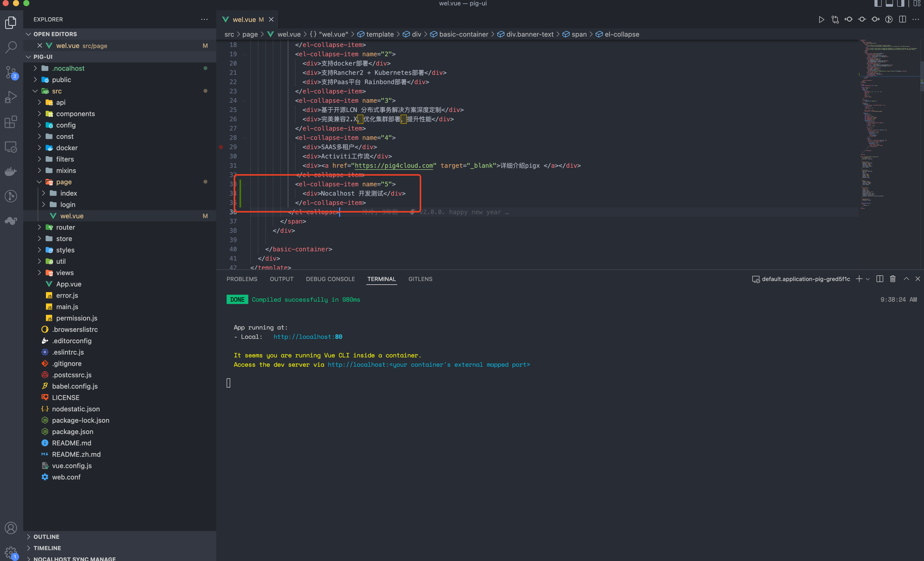Image resolution: width=924 pixels, height=561 pixels.
Task: Add a new terminal with plus icon
Action: coord(859,279)
